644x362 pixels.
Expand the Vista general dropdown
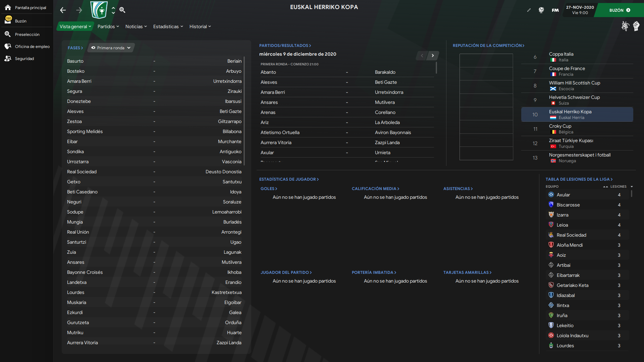pos(75,26)
